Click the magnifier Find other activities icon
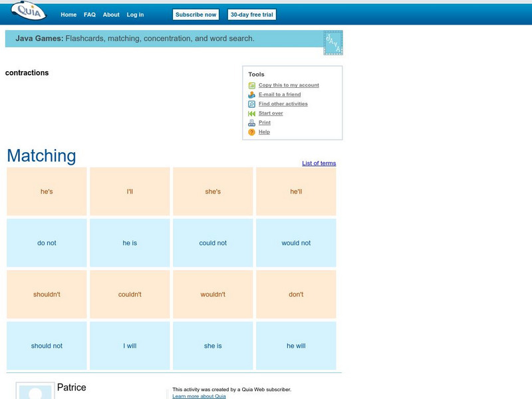 [251, 104]
